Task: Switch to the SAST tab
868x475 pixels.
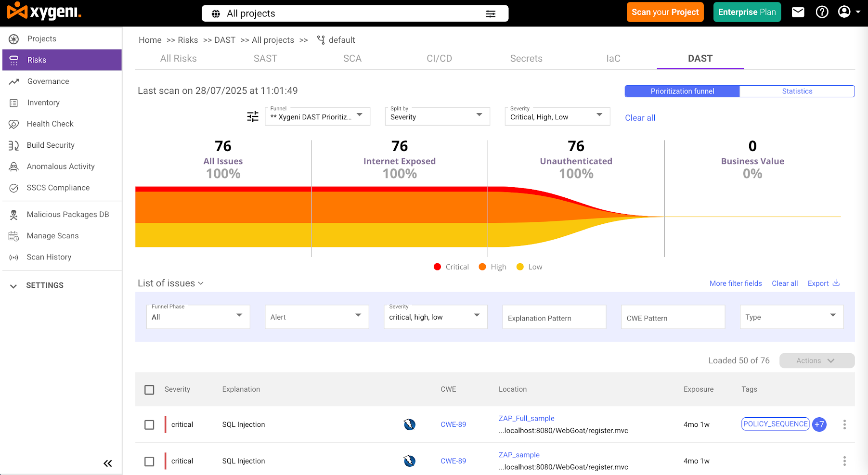Action: click(265, 58)
